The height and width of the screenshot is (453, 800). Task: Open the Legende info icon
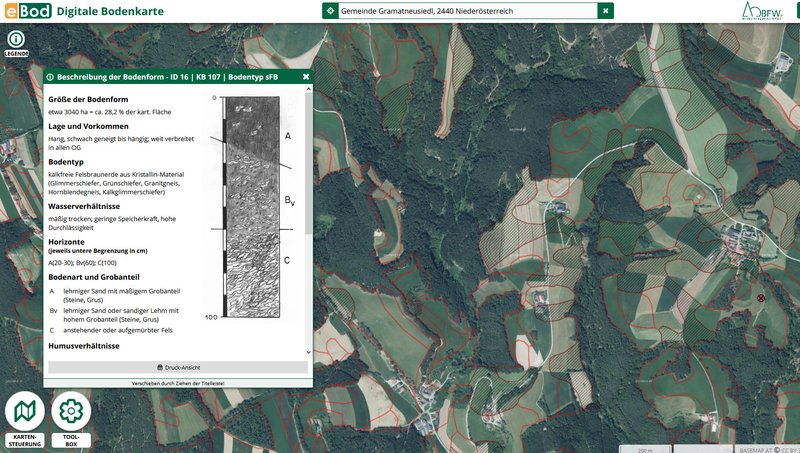click(16, 39)
